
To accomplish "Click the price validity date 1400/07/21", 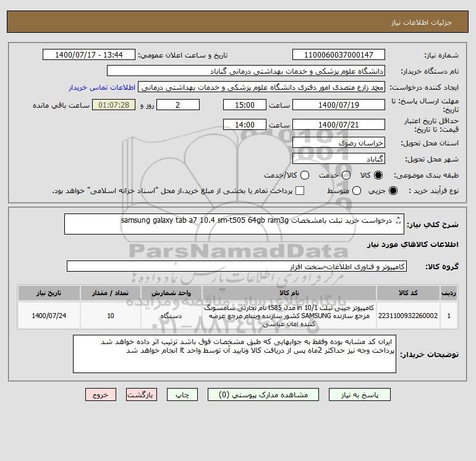I will (339, 124).
